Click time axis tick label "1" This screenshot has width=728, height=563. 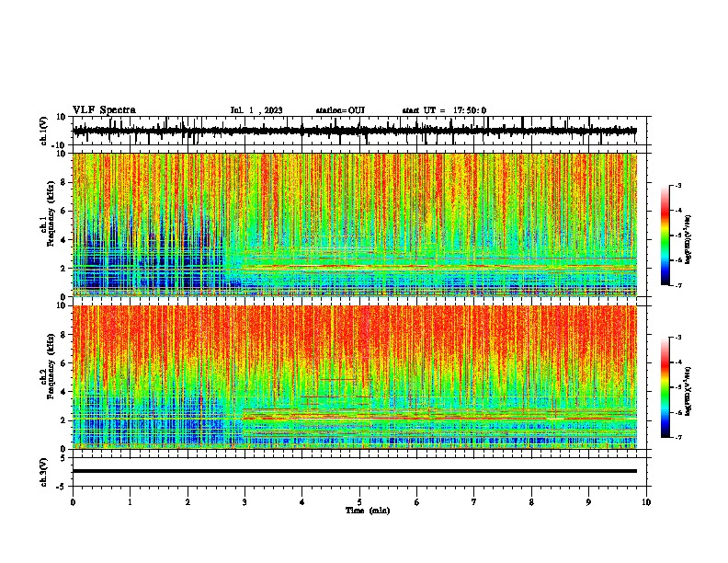130,502
